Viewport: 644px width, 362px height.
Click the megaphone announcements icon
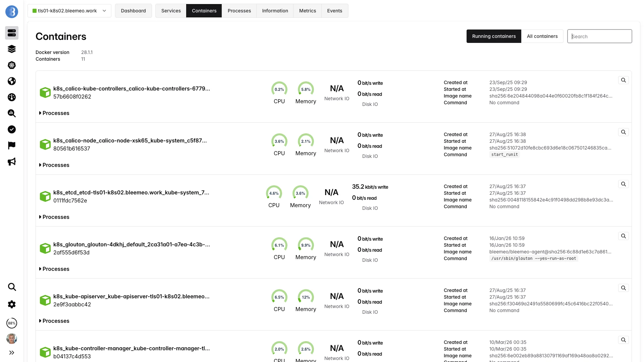coord(12,162)
